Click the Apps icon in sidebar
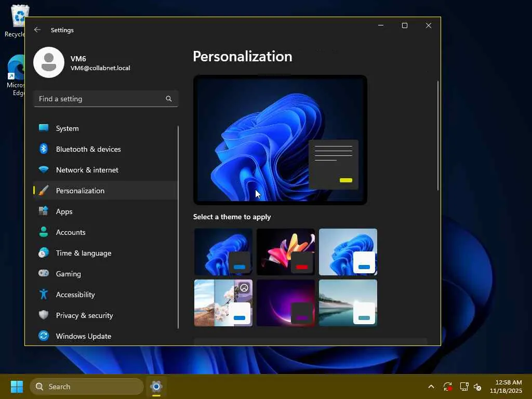Image resolution: width=532 pixels, height=399 pixels. click(x=44, y=211)
